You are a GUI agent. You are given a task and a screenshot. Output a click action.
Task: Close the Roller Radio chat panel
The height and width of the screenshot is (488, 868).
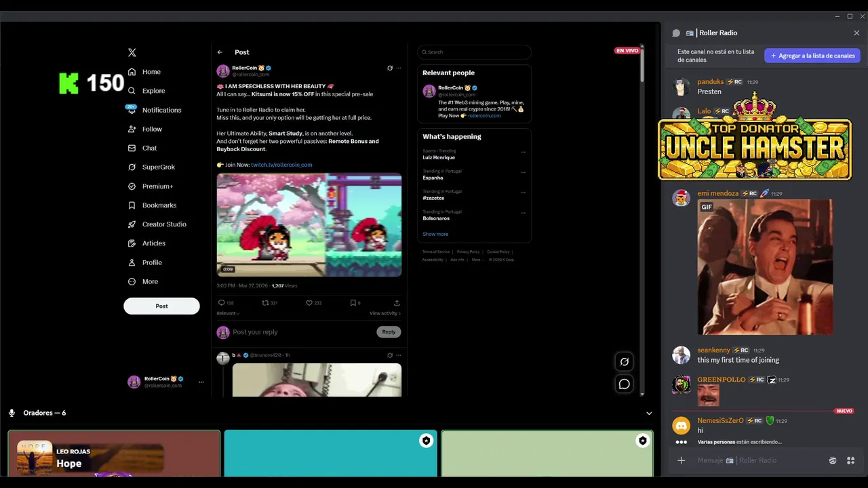tap(856, 33)
